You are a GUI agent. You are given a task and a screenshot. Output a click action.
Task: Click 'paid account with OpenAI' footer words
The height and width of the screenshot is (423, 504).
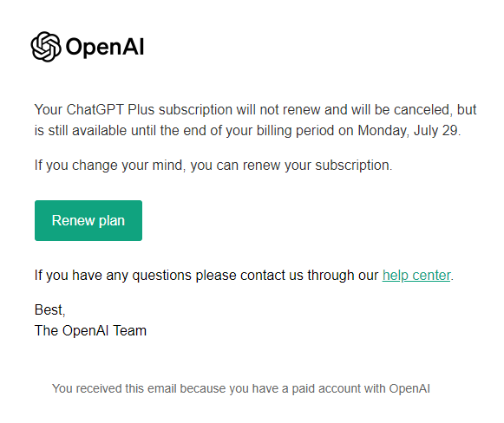361,388
